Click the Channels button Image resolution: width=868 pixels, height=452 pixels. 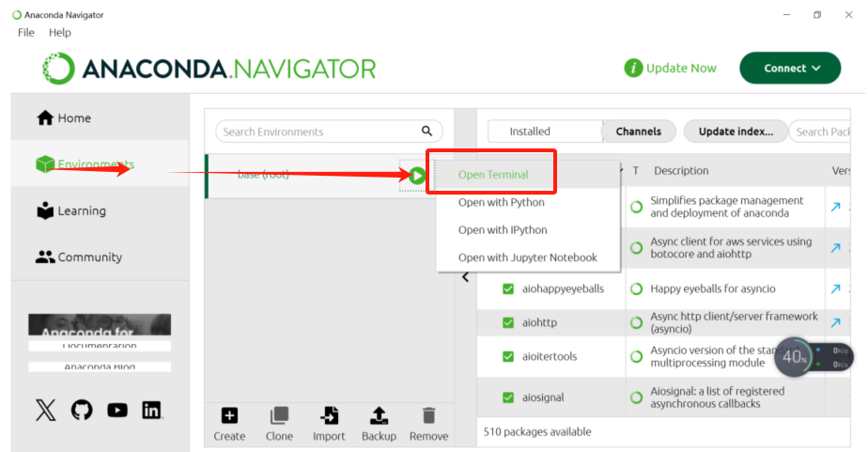point(638,132)
